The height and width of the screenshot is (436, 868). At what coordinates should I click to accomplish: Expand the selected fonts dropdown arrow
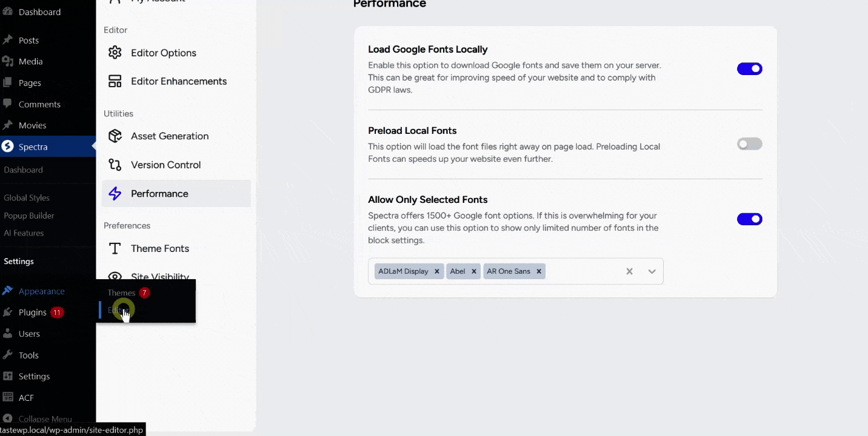coord(652,271)
